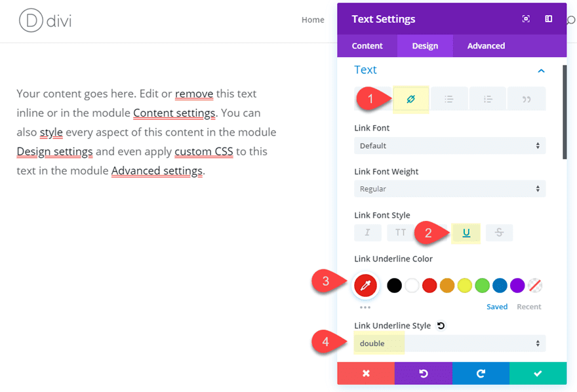View Saved colors
This screenshot has width=577, height=392.
click(x=497, y=306)
